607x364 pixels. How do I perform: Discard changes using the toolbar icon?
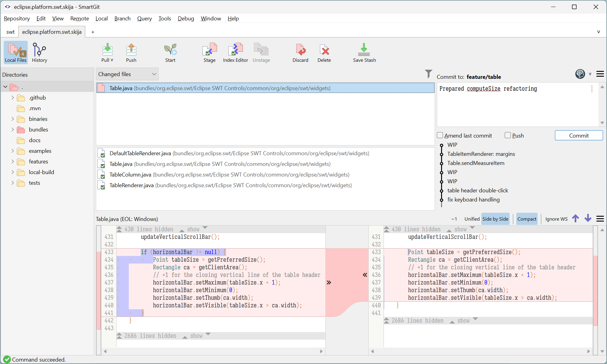pyautogui.click(x=300, y=52)
